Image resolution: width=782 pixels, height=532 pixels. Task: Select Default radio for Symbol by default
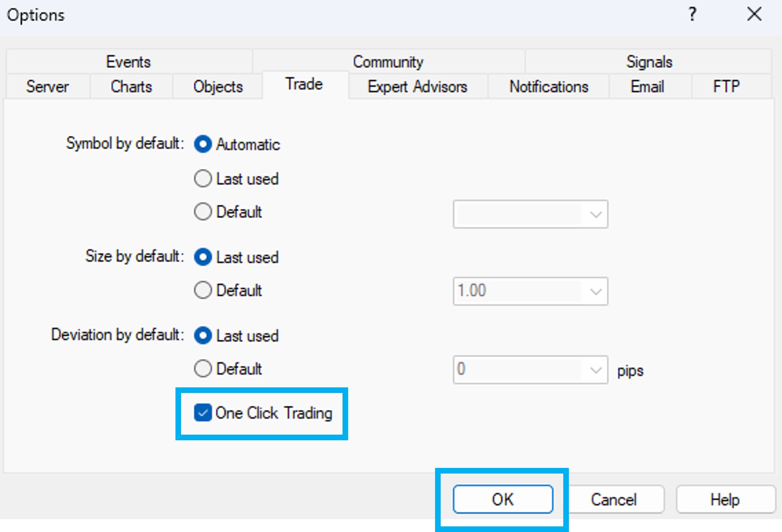point(203,212)
